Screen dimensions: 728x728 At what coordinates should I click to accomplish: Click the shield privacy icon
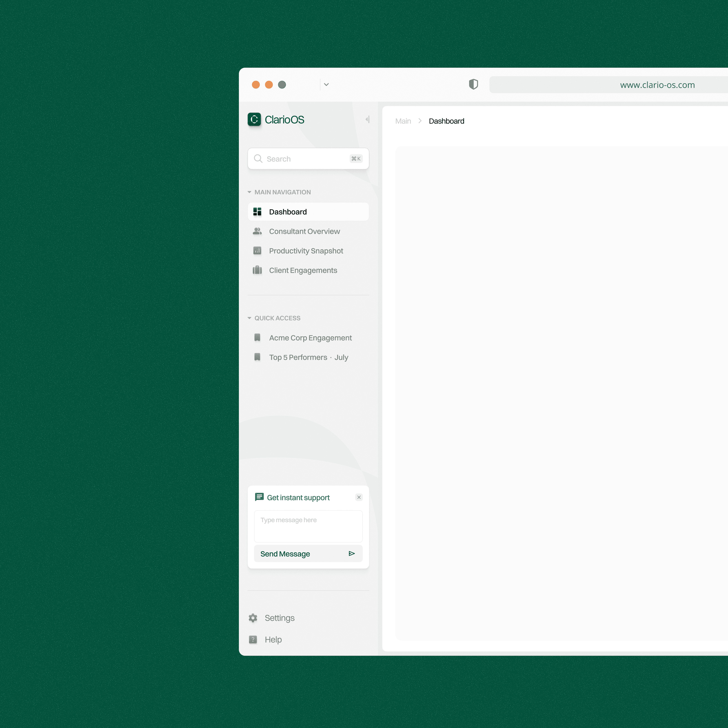tap(473, 84)
